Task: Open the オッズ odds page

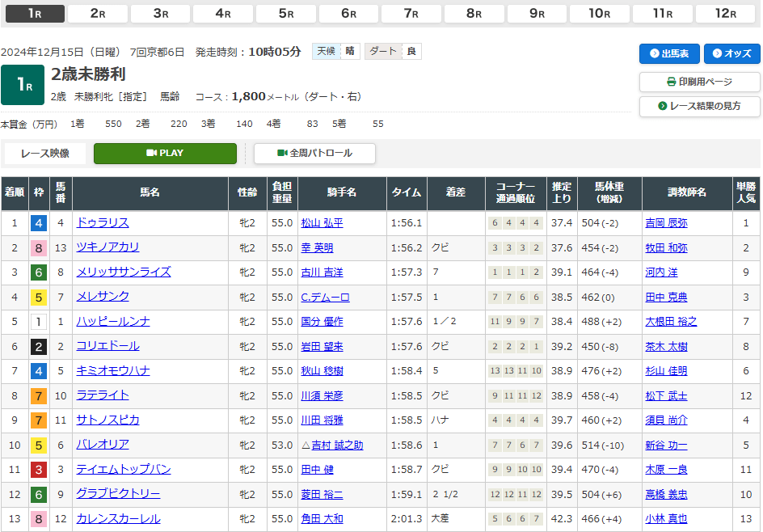Action: 731,54
